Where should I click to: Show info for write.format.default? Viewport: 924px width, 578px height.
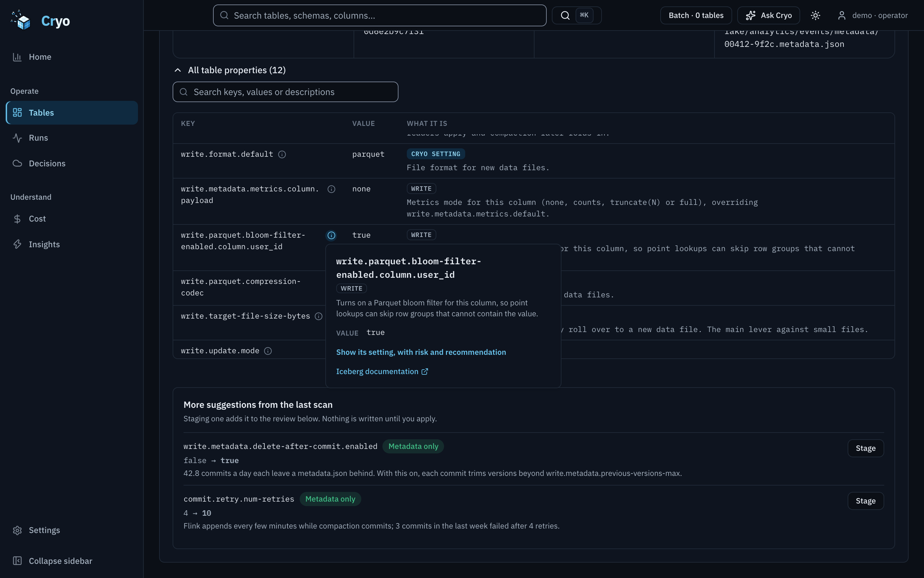[282, 154]
